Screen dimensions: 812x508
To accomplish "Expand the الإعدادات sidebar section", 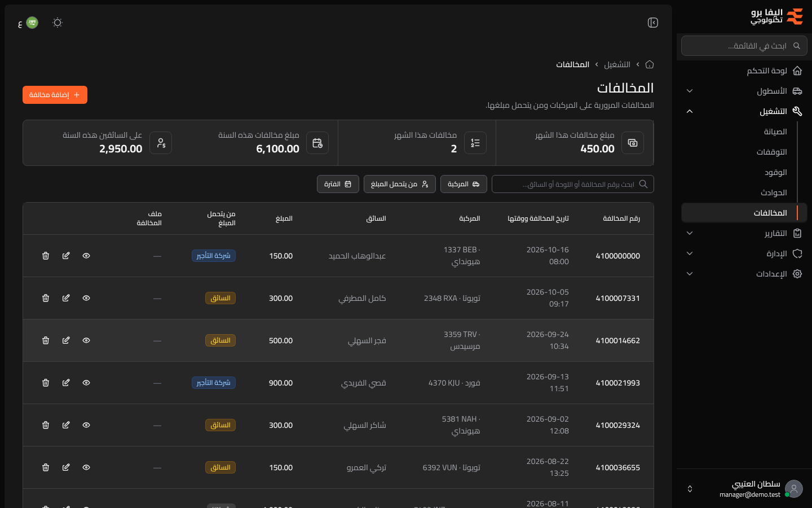I will point(744,274).
